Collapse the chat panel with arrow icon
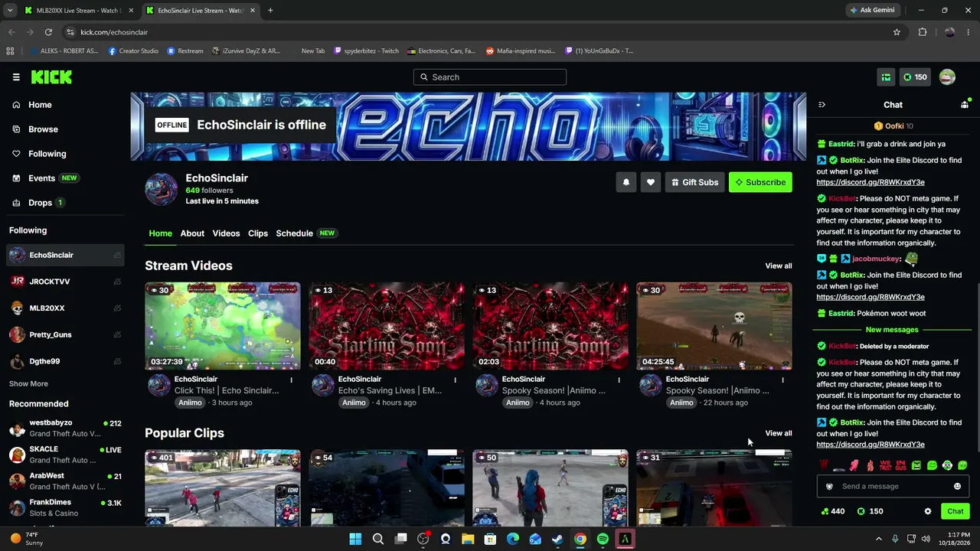The image size is (980, 551). (822, 105)
